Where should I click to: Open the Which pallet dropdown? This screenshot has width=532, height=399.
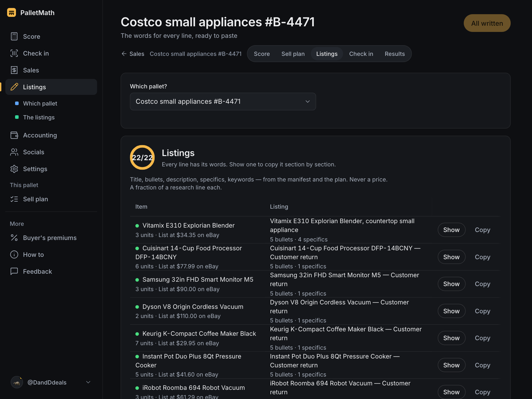[223, 101]
